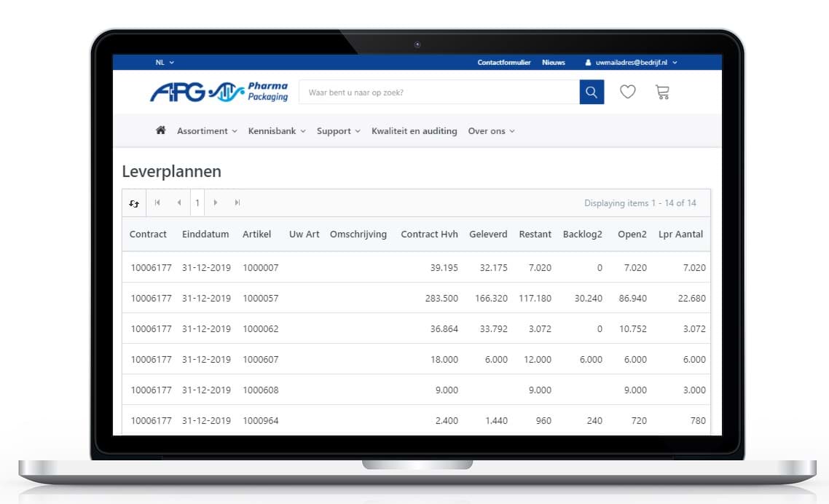Click in the 'Waar bent u naar op zoek?' search field

click(439, 92)
